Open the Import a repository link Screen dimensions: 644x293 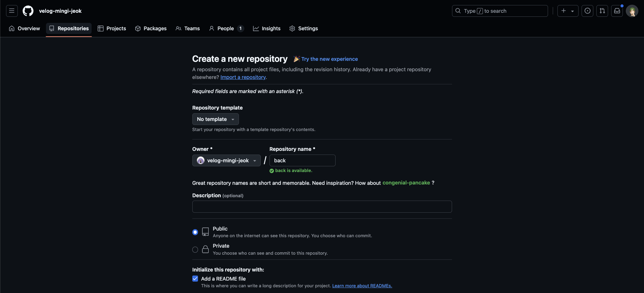243,77
